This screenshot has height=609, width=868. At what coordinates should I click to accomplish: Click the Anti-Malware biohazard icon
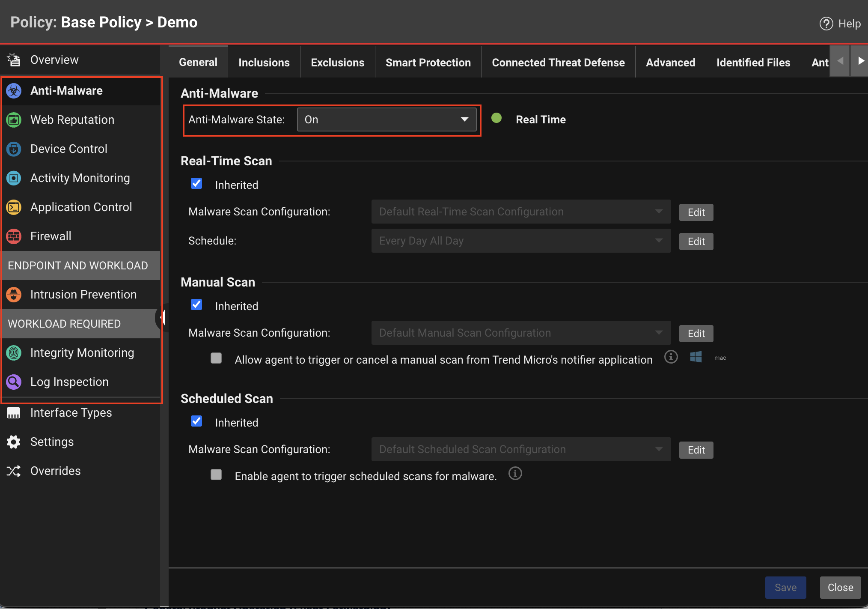14,91
